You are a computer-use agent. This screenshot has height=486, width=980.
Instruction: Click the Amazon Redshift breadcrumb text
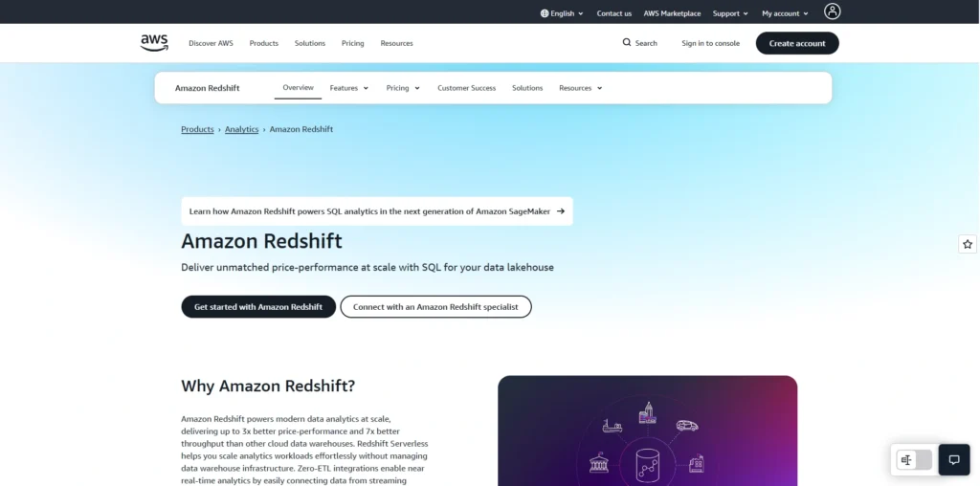tap(301, 129)
